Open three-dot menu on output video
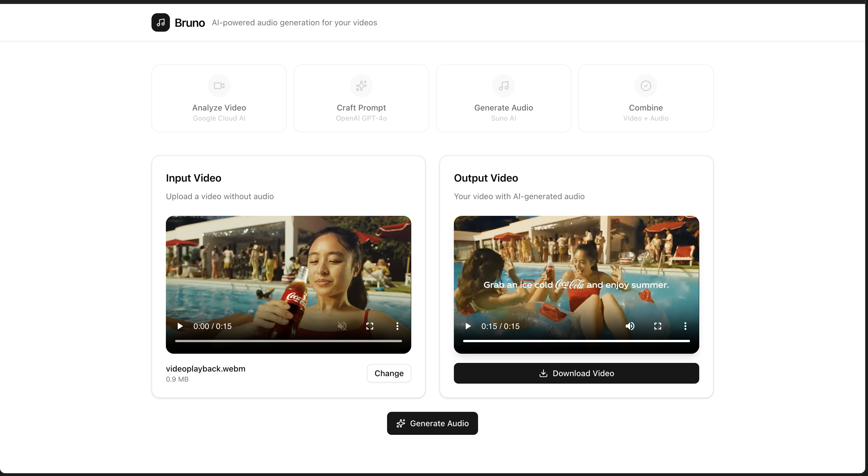This screenshot has width=868, height=476. 685,326
